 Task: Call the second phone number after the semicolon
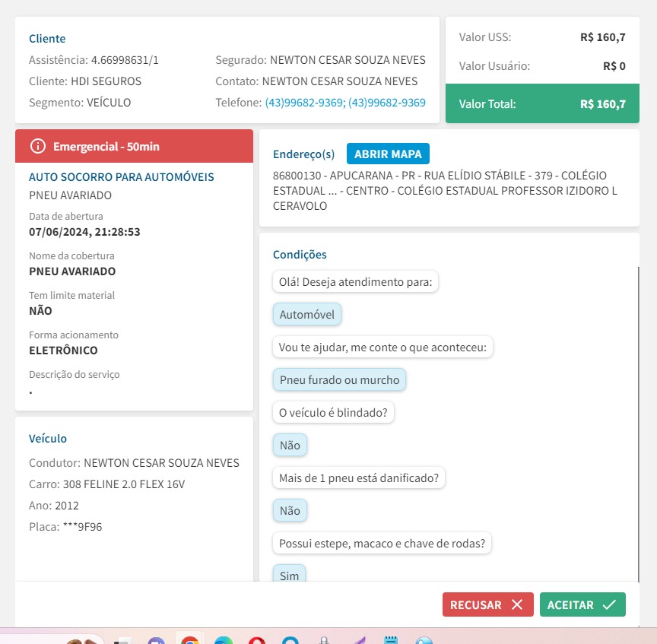click(x=387, y=103)
